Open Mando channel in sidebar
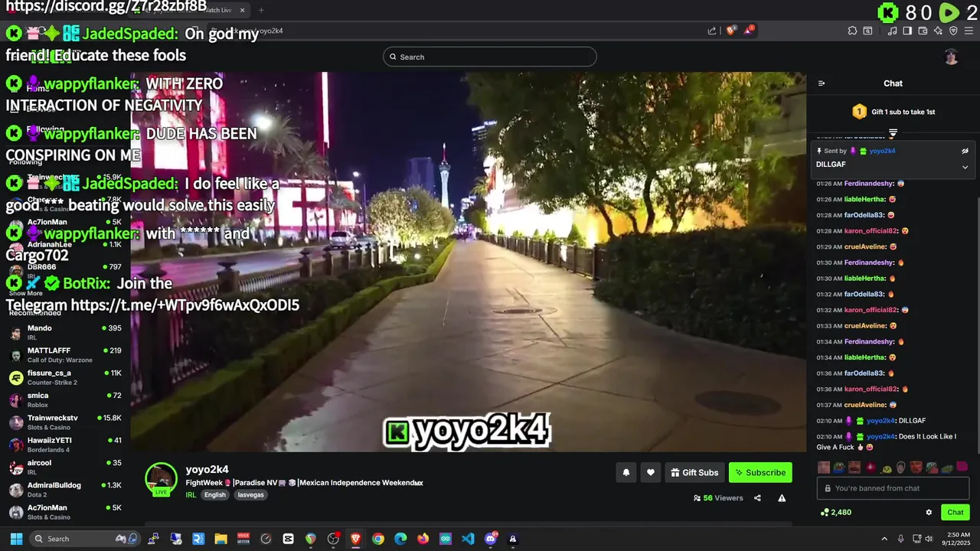This screenshot has width=980, height=551. 65,333
